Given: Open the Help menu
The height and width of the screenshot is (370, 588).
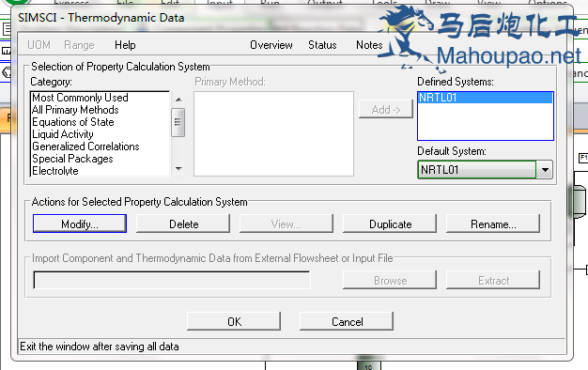Looking at the screenshot, I should click(125, 45).
